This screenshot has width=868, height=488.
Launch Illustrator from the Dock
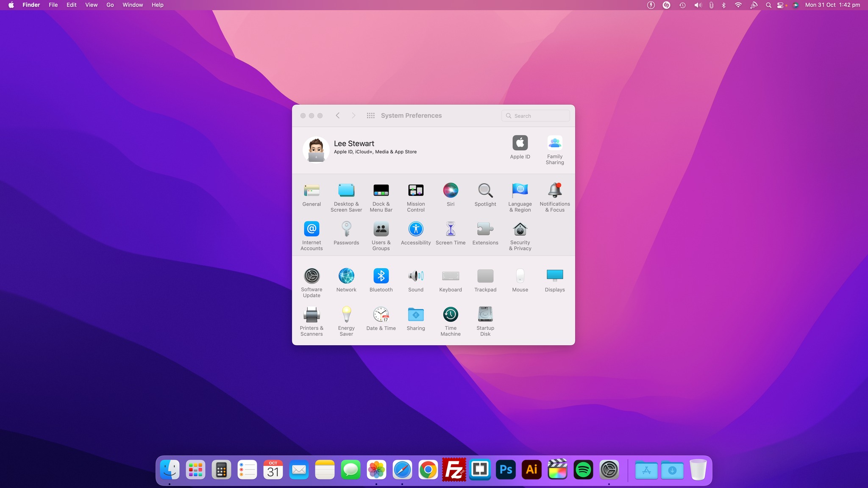coord(531,469)
